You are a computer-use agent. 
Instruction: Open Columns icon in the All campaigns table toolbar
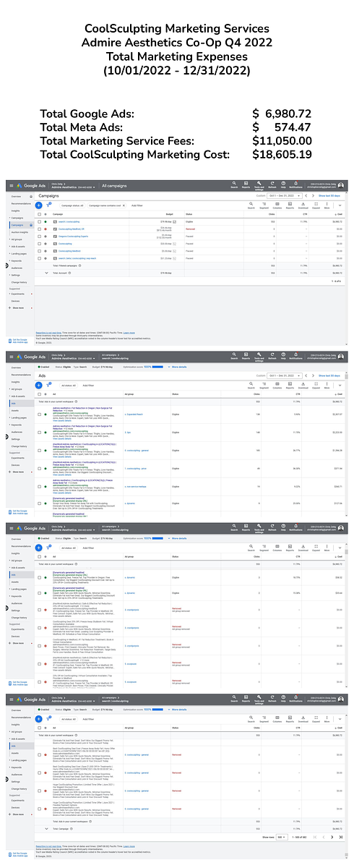click(277, 205)
